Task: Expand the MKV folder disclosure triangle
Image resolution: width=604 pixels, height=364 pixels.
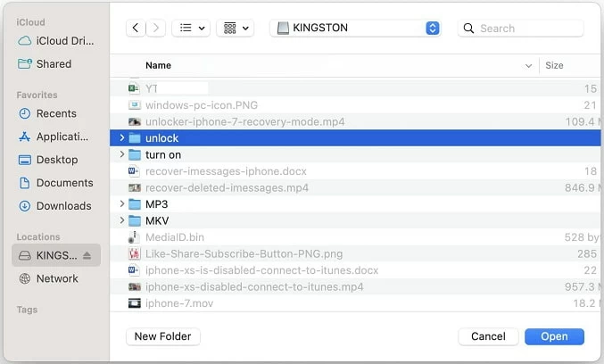Action: pos(122,220)
